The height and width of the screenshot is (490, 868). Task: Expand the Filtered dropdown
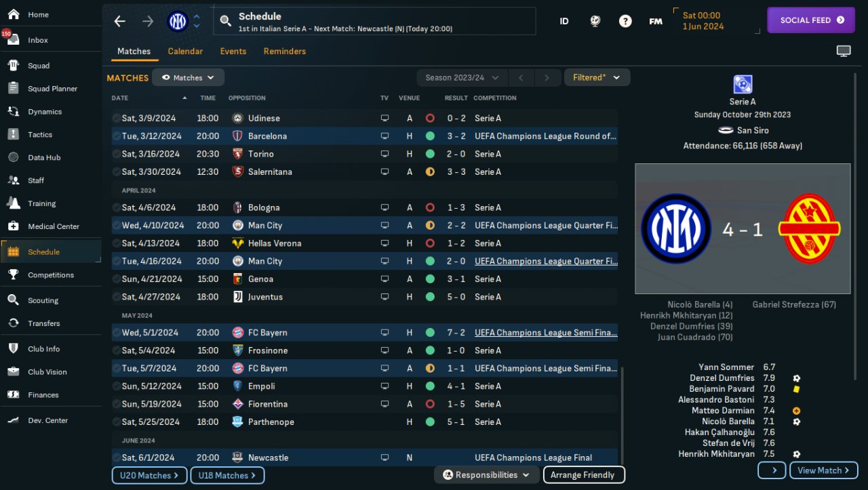point(597,77)
